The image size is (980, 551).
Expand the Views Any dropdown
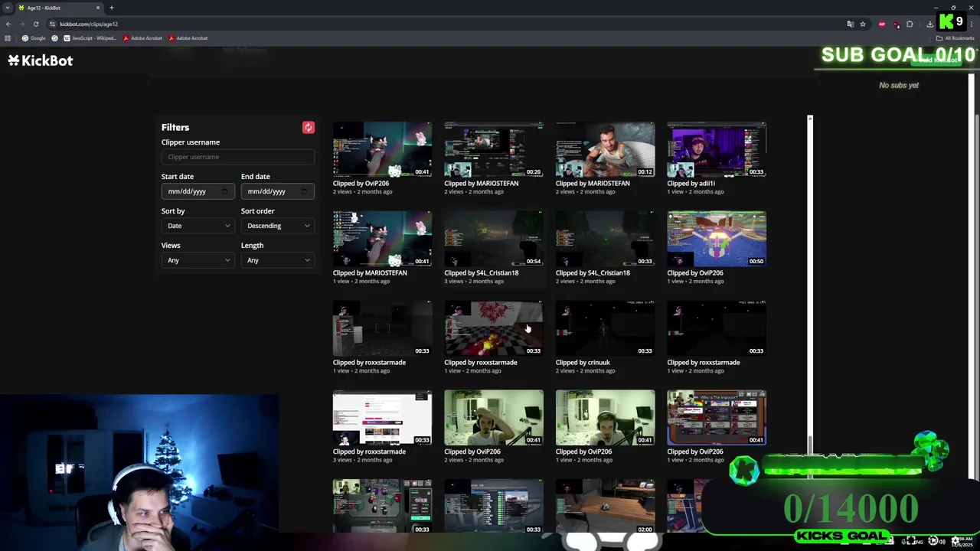click(x=198, y=260)
